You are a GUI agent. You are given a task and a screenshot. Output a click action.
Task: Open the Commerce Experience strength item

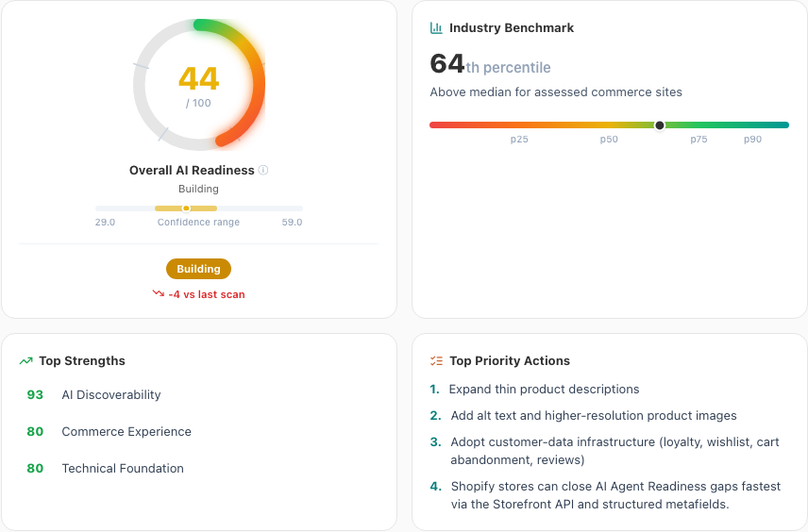109,432
